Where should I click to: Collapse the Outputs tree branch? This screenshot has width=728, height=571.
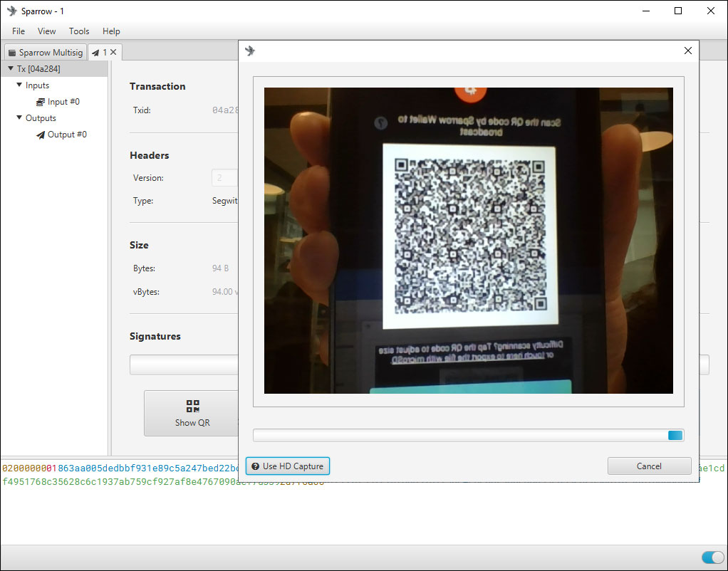click(x=19, y=118)
